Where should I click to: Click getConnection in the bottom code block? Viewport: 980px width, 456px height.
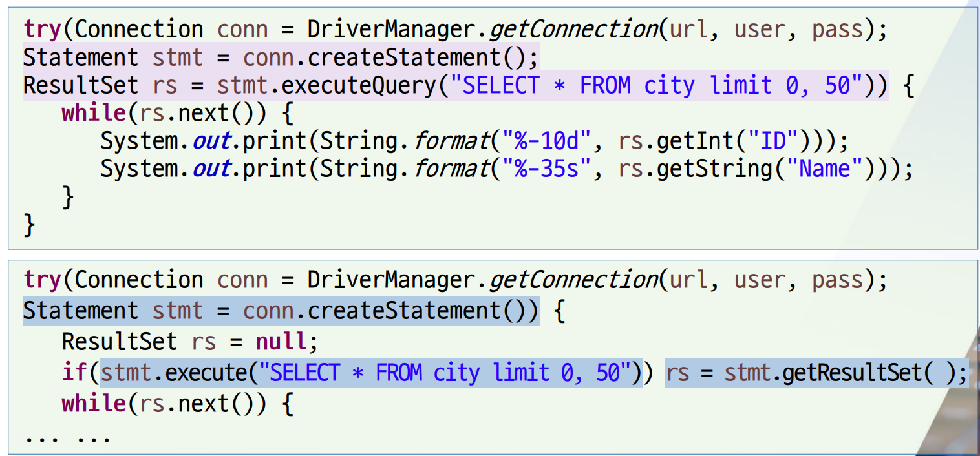573,280
